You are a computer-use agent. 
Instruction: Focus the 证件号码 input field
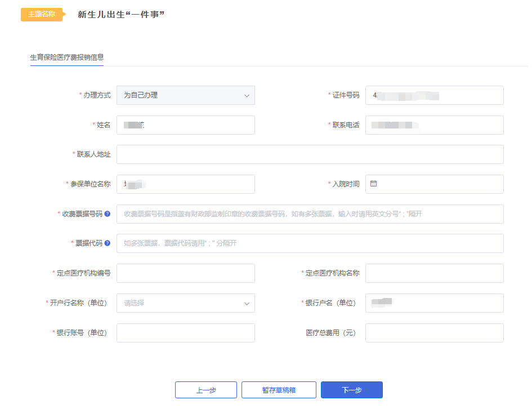tap(434, 95)
